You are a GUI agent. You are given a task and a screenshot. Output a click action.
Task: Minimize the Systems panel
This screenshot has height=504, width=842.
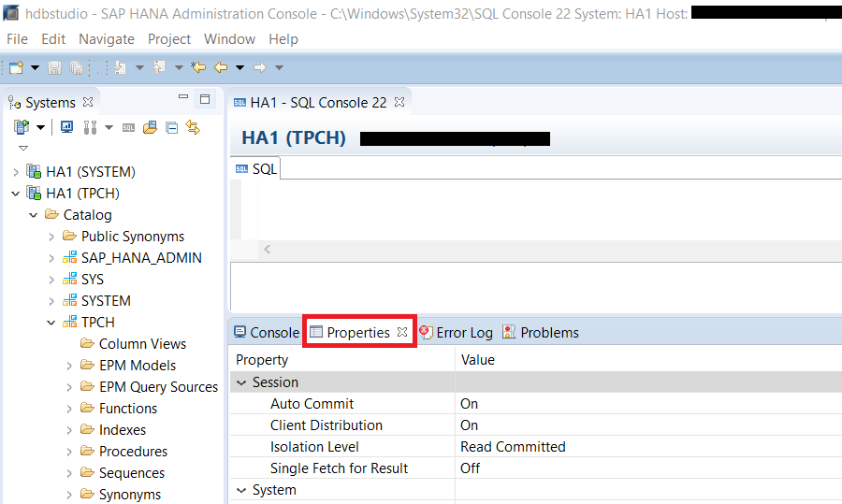click(x=183, y=96)
